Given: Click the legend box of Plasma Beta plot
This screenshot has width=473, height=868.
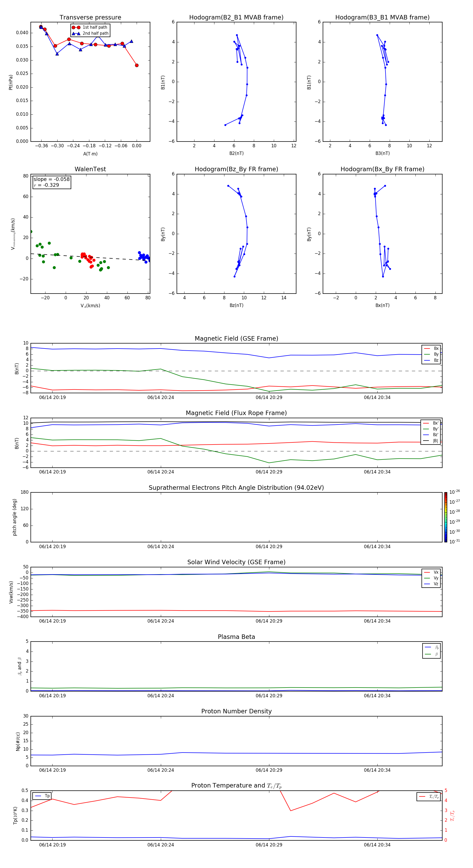Looking at the screenshot, I should click(431, 651).
